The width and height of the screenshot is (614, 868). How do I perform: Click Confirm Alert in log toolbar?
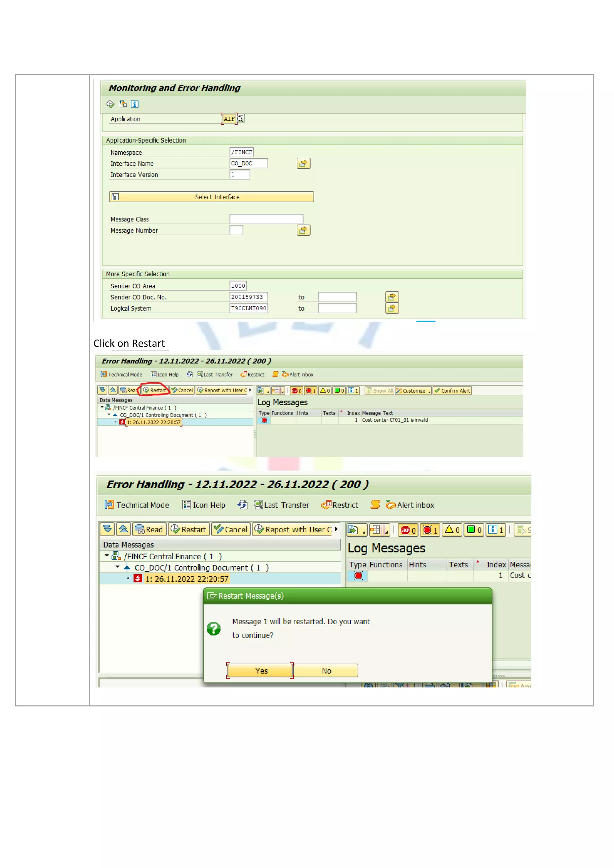point(452,391)
